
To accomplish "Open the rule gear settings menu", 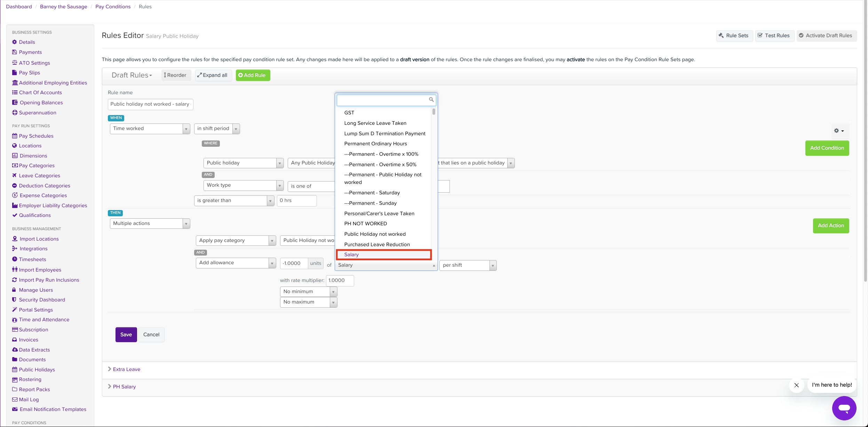I will coord(839,131).
